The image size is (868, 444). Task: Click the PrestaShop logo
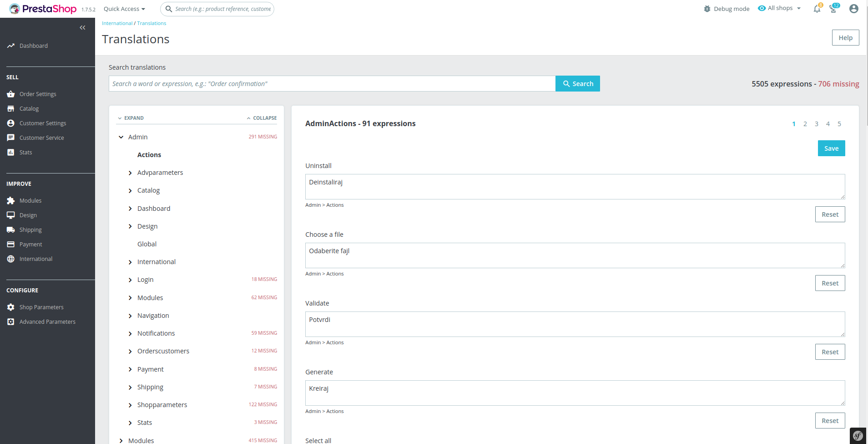(43, 9)
